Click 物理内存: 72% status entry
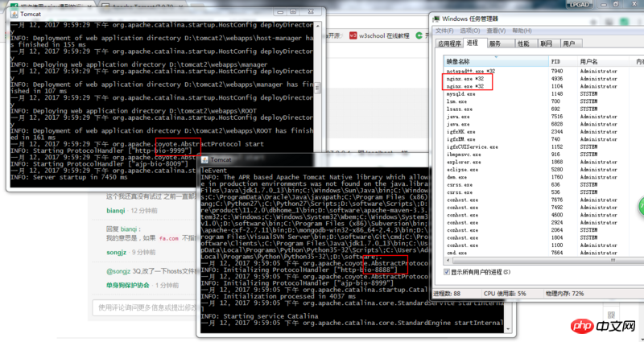644x342 pixels. [566, 294]
